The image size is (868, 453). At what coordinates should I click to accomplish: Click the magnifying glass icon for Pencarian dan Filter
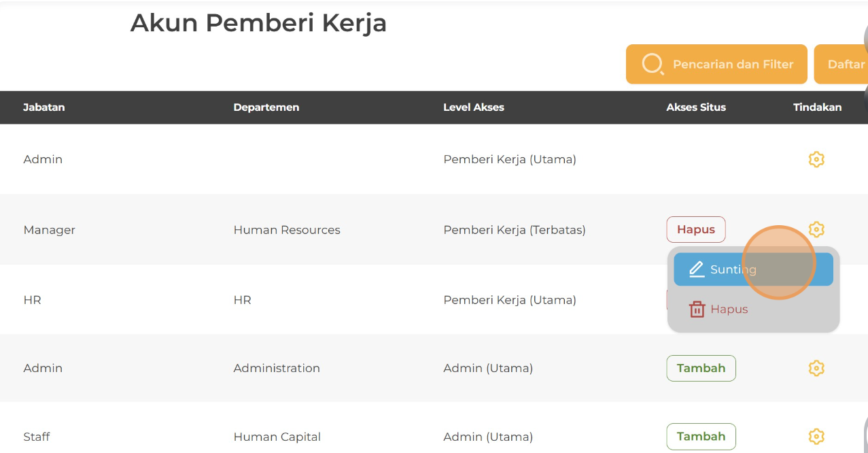pos(652,64)
